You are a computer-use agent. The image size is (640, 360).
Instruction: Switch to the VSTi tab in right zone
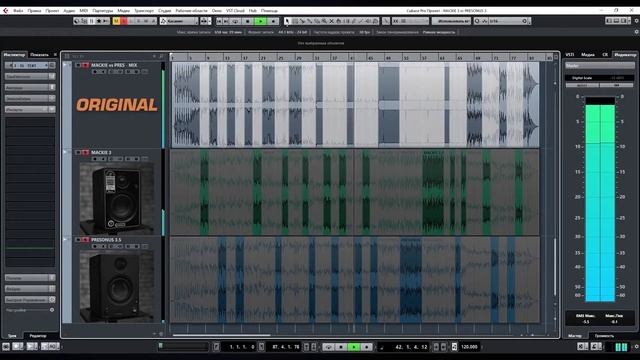[570, 54]
